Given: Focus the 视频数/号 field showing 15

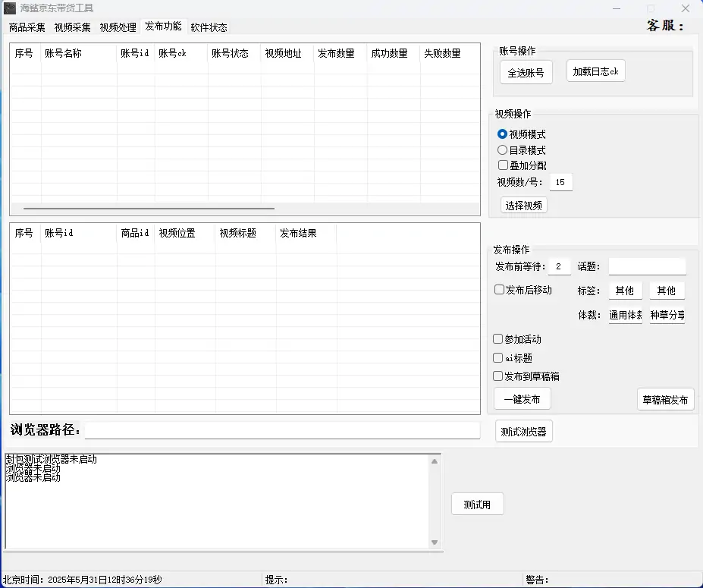Looking at the screenshot, I should pos(561,182).
